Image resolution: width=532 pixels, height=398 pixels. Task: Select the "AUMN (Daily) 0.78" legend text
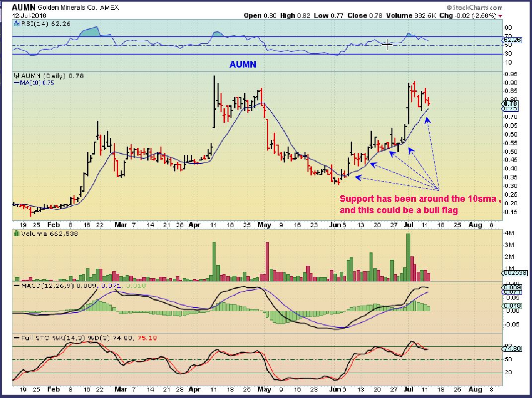coord(52,76)
